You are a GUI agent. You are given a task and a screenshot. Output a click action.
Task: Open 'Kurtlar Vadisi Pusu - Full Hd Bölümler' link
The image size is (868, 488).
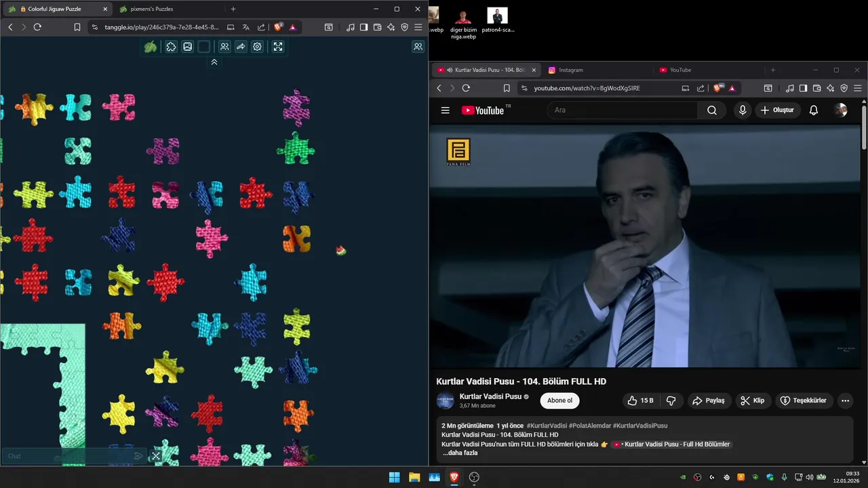click(x=671, y=444)
